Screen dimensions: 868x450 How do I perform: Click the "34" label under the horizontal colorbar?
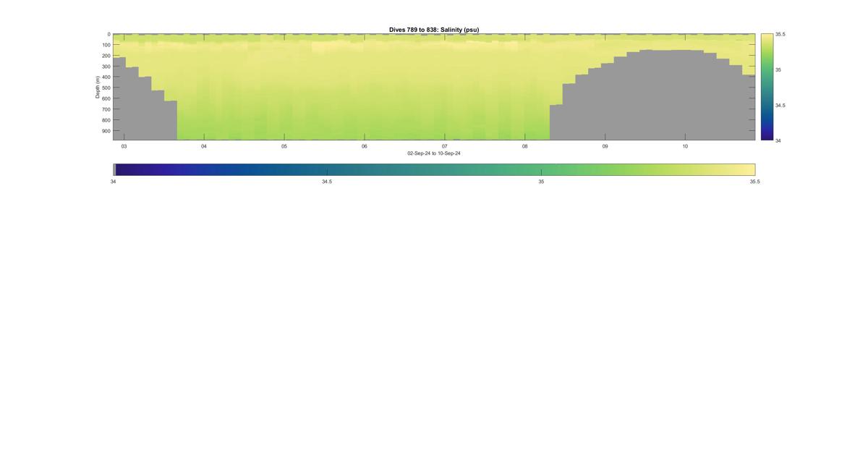pyautogui.click(x=113, y=182)
